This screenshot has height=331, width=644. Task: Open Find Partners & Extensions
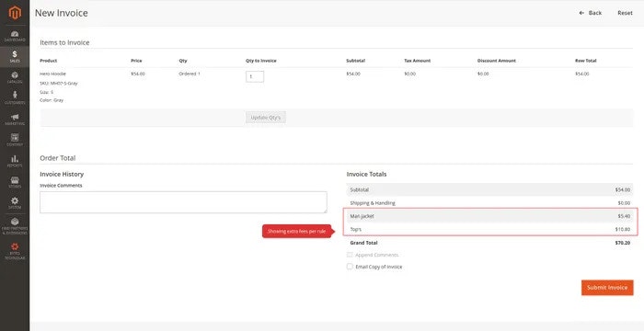pyautogui.click(x=15, y=226)
